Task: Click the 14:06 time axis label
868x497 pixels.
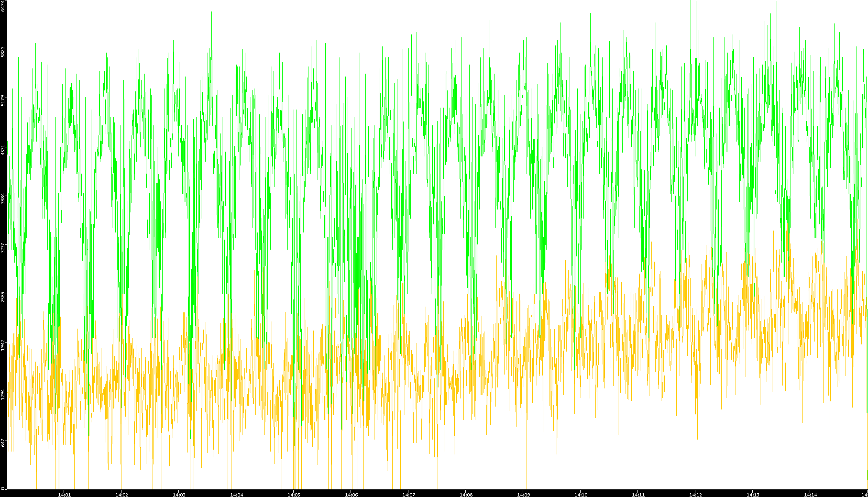Action: coord(351,495)
